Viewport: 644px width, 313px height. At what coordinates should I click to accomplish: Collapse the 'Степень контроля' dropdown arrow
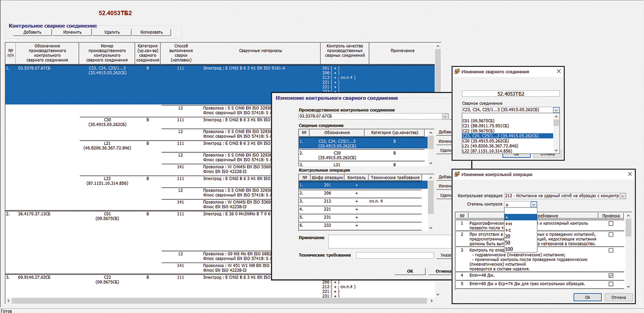(x=533, y=205)
